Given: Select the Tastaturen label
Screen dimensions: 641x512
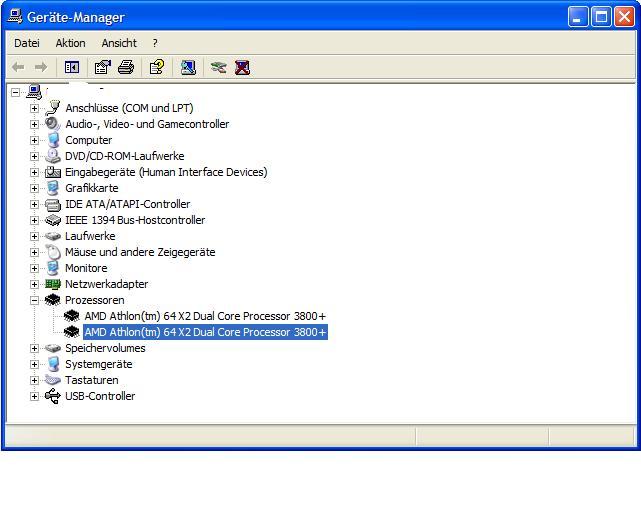Looking at the screenshot, I should (x=92, y=380).
